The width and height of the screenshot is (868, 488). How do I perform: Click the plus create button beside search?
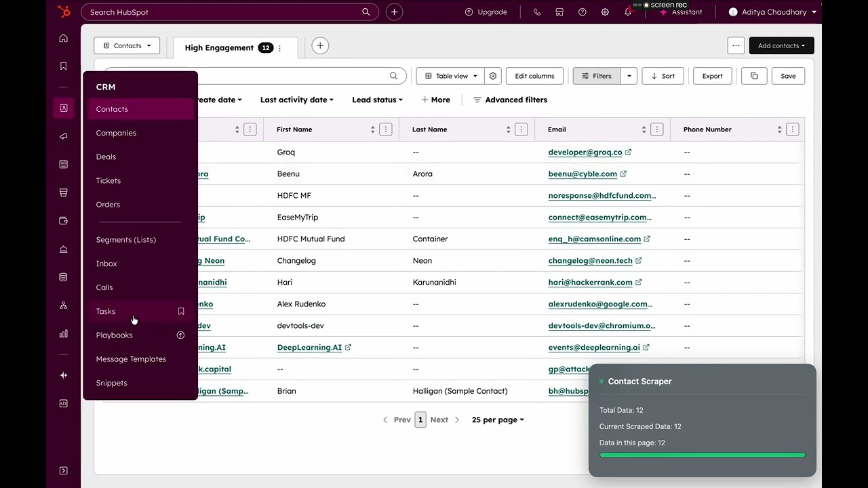click(394, 12)
